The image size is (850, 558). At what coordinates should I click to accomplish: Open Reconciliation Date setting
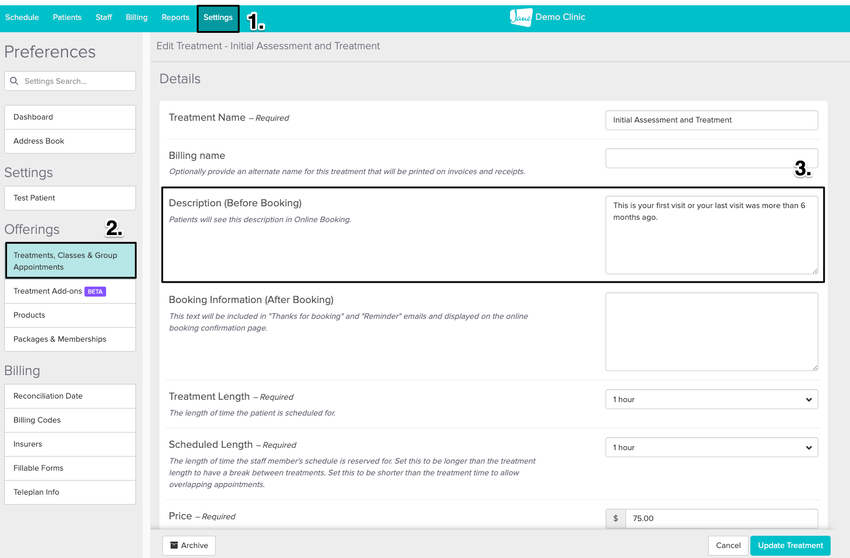pyautogui.click(x=70, y=396)
